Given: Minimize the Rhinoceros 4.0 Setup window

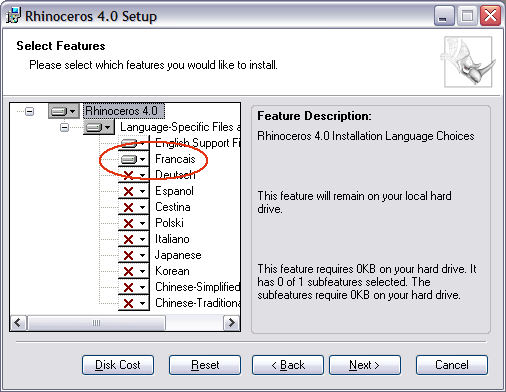Looking at the screenshot, I should [444, 16].
